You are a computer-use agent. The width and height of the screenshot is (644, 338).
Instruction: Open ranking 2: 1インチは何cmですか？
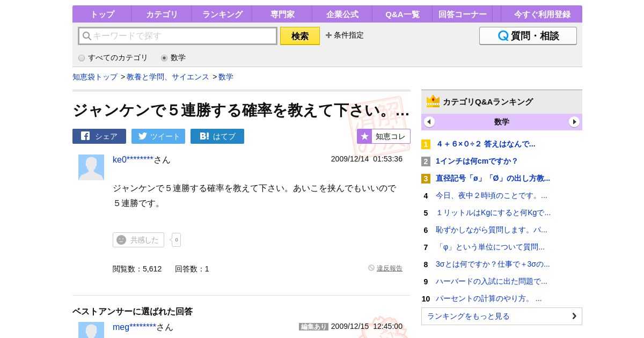pos(477,161)
